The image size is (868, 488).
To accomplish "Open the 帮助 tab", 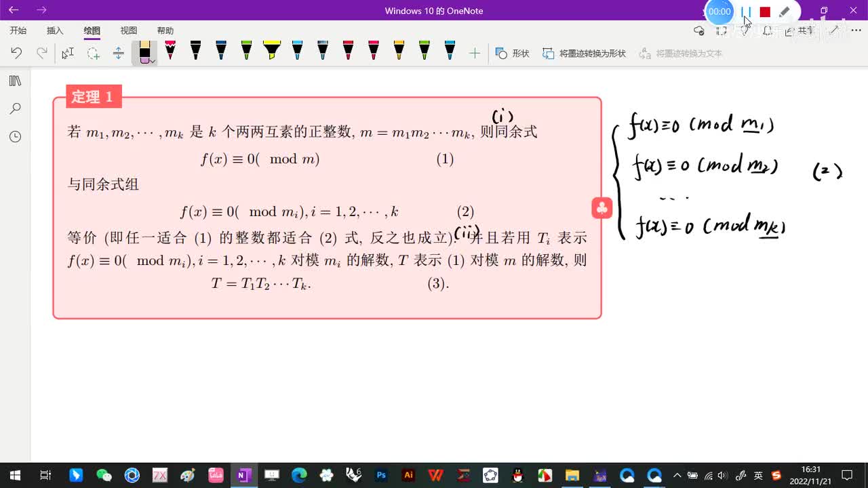I will click(165, 30).
